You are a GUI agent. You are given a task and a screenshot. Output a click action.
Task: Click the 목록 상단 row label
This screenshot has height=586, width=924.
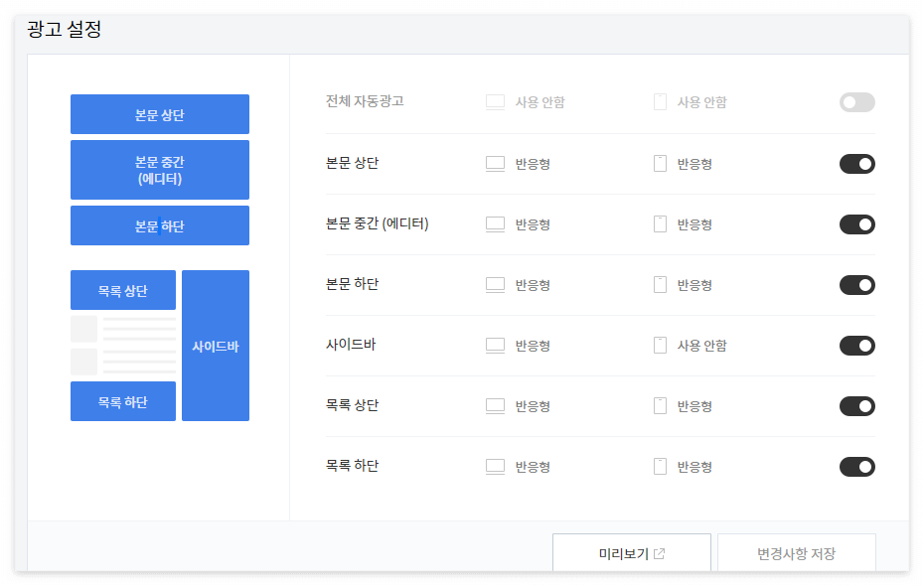tap(352, 405)
